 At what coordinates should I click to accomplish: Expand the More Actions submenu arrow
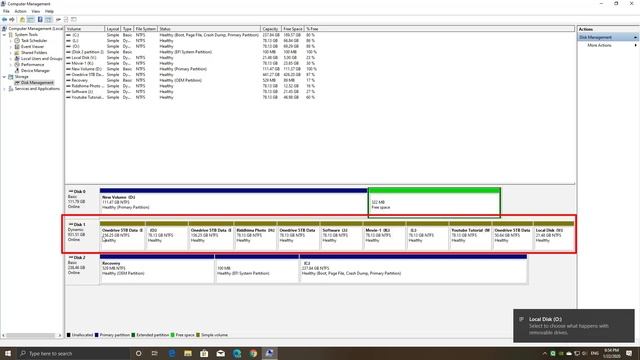(x=635, y=45)
